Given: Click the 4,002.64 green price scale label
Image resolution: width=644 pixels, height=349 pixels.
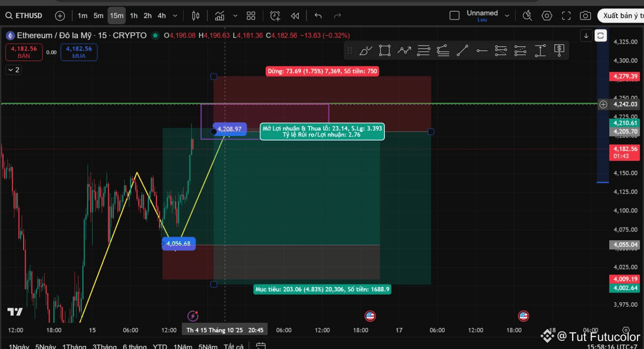Looking at the screenshot, I should click(626, 288).
